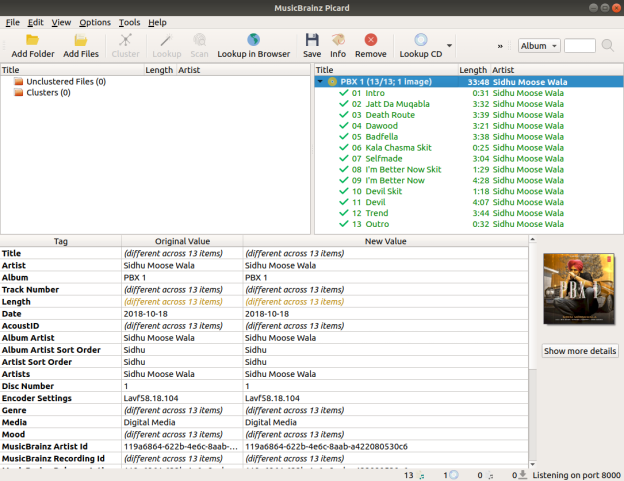Click the Lookup CD disc icon
Image resolution: width=624 pixels, height=481 pixels.
pyautogui.click(x=421, y=40)
